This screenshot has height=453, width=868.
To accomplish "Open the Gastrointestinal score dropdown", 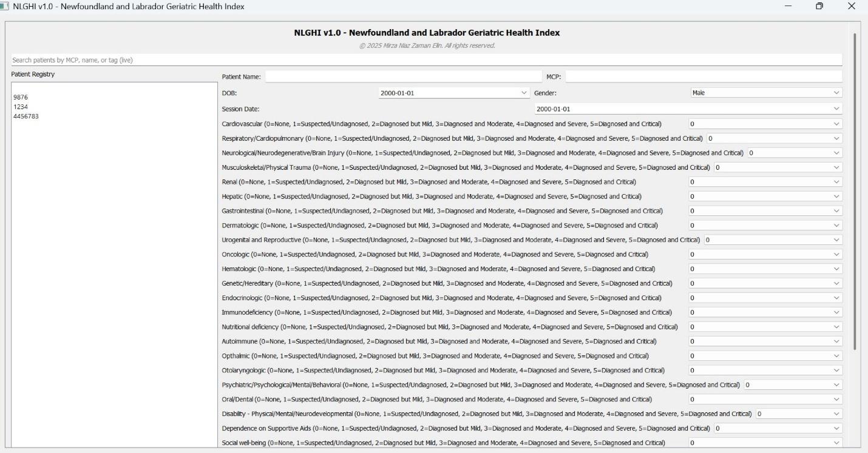I will click(x=765, y=211).
